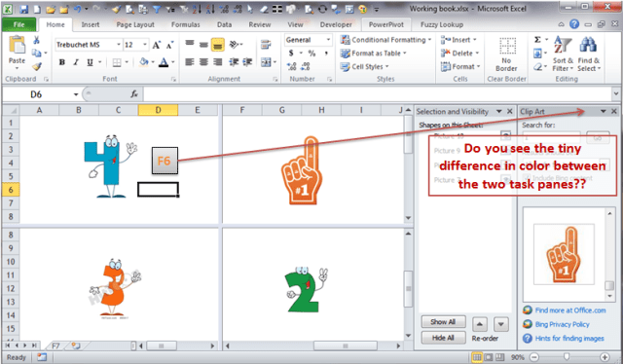The width and height of the screenshot is (623, 364).
Task: Click the Hide All button
Action: click(443, 338)
